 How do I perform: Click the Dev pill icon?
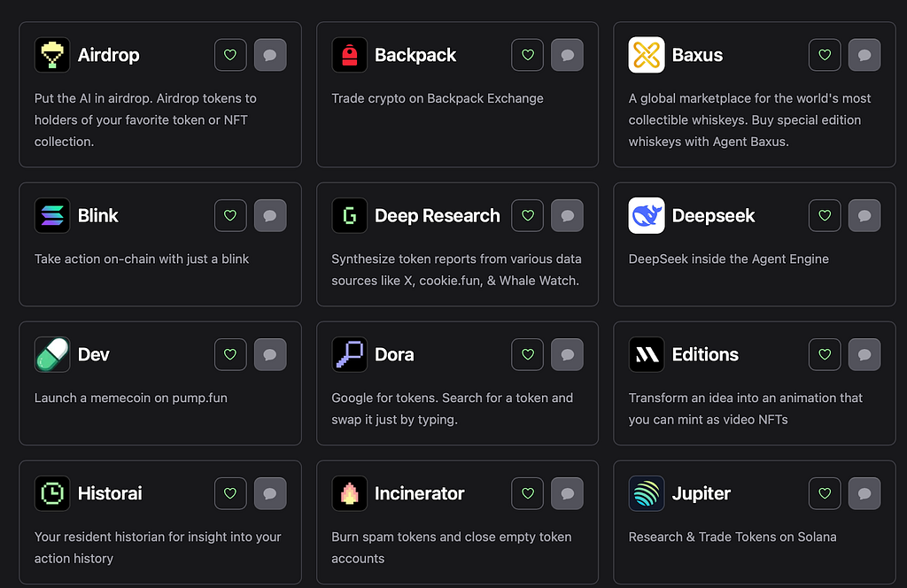[x=52, y=354]
